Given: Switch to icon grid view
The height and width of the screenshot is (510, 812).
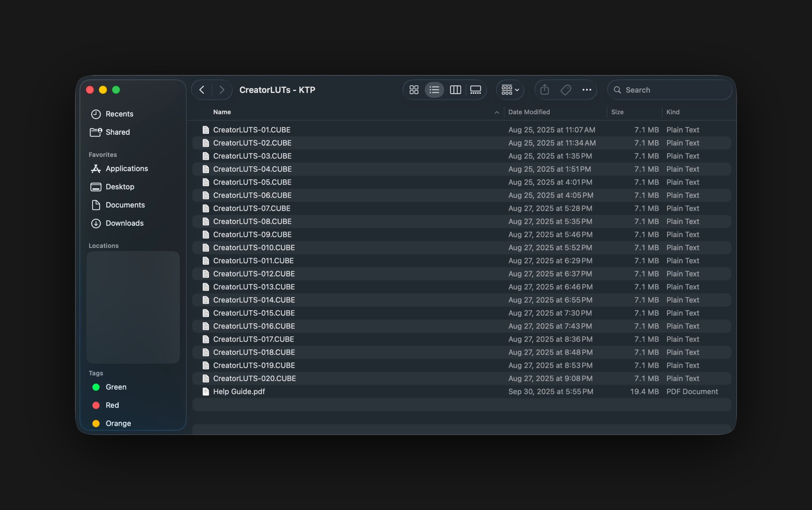Looking at the screenshot, I should coord(414,90).
